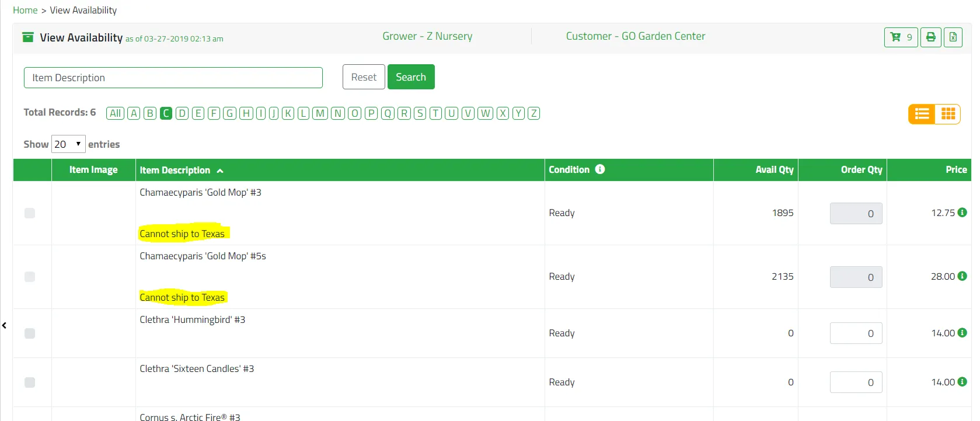Select checkbox for Chamaecyparis 'Gold Mop' #3
Viewport: 980px width, 421px height.
[x=30, y=213]
